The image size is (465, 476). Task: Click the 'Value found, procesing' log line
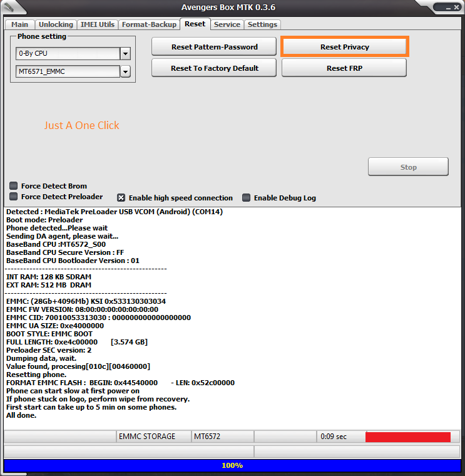point(78,366)
